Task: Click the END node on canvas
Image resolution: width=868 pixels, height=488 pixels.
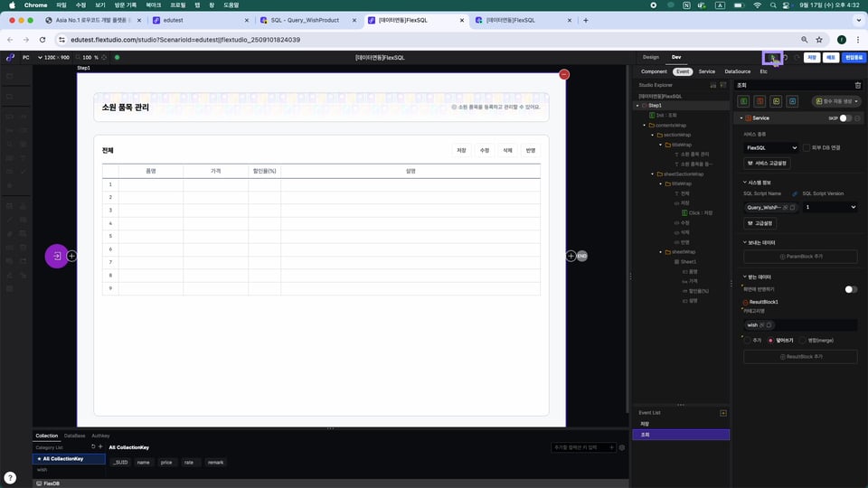Action: [x=581, y=256]
